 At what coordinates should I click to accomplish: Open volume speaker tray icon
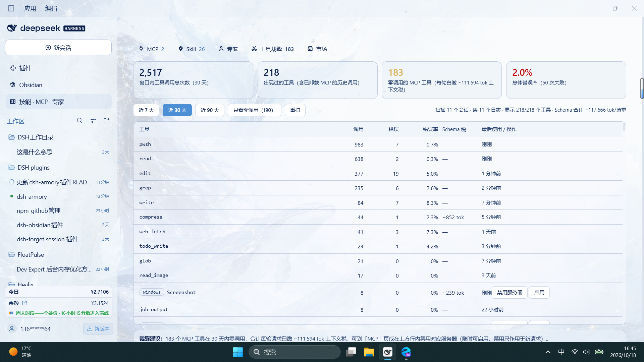click(586, 352)
